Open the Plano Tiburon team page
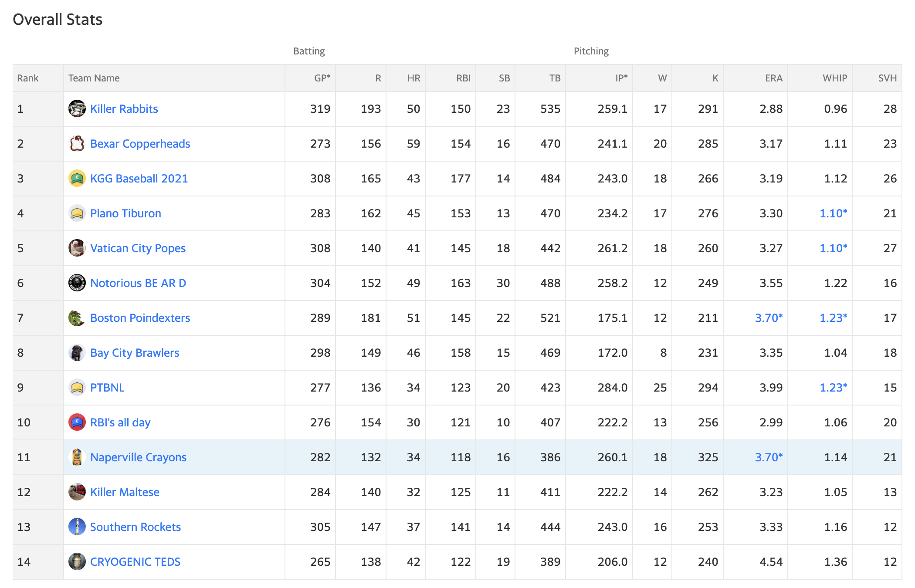This screenshot has width=915, height=588. [125, 213]
